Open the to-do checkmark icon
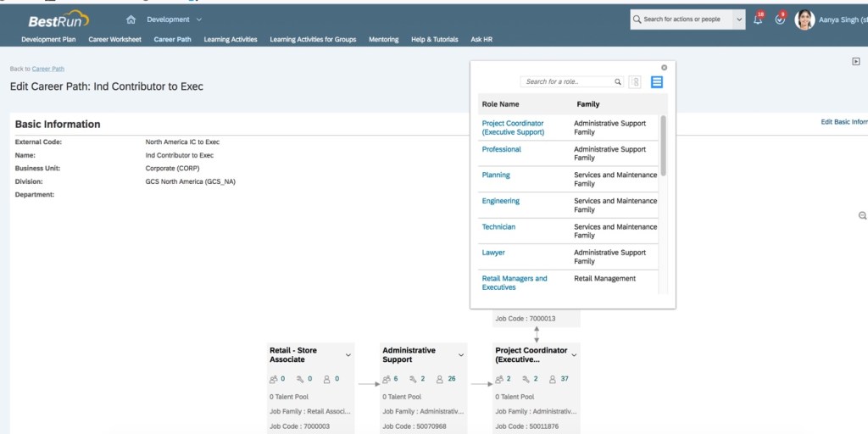The width and height of the screenshot is (868, 434). pos(780,19)
